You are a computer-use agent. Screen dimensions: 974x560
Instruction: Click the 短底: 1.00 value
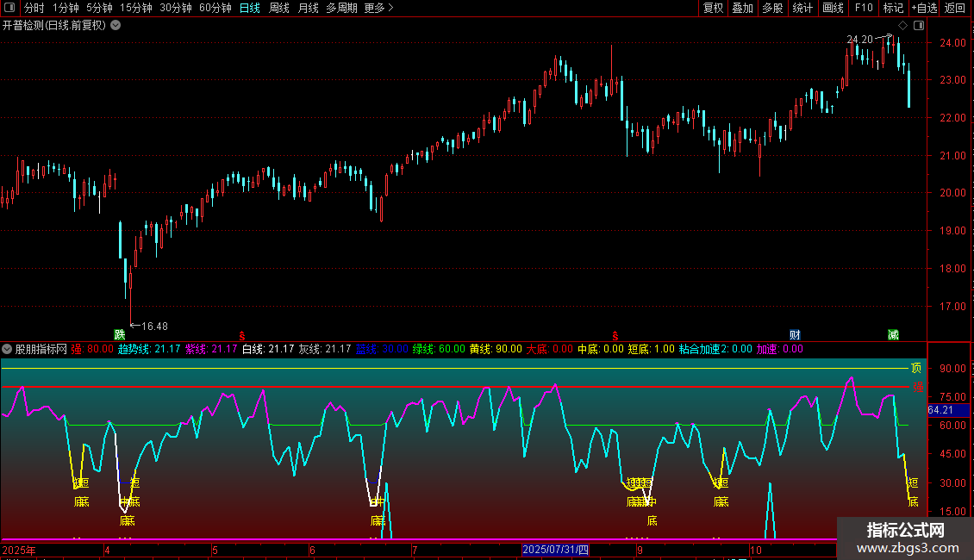click(651, 349)
